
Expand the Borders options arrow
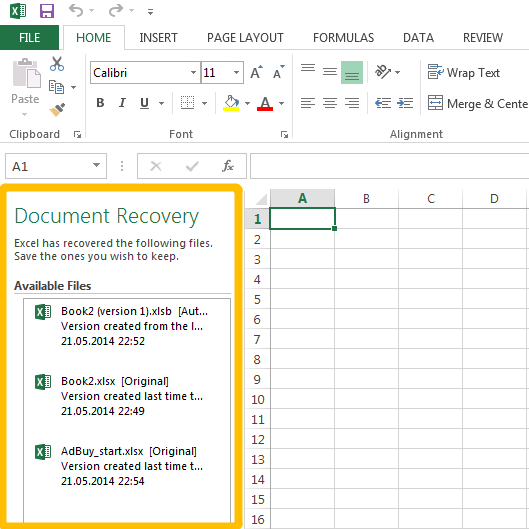[x=204, y=103]
